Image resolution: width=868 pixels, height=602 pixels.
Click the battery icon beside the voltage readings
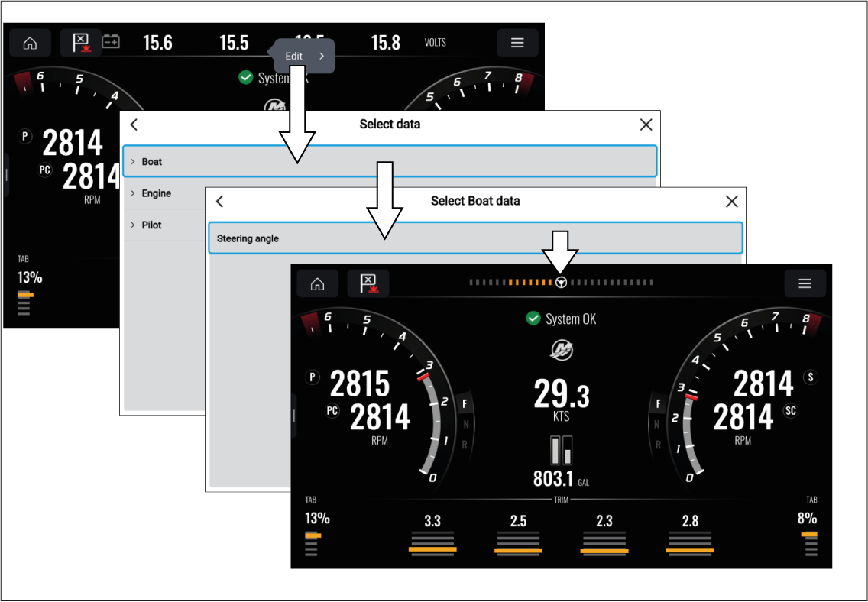point(111,42)
